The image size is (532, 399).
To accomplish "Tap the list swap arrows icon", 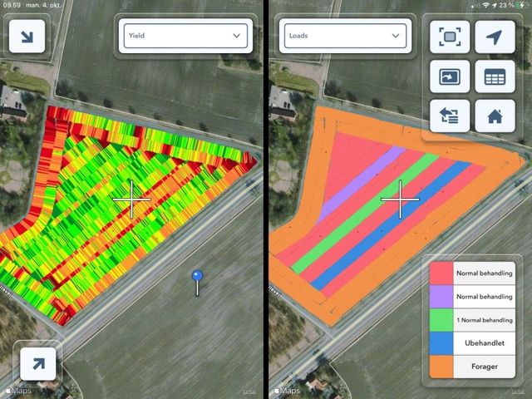I will (x=450, y=116).
